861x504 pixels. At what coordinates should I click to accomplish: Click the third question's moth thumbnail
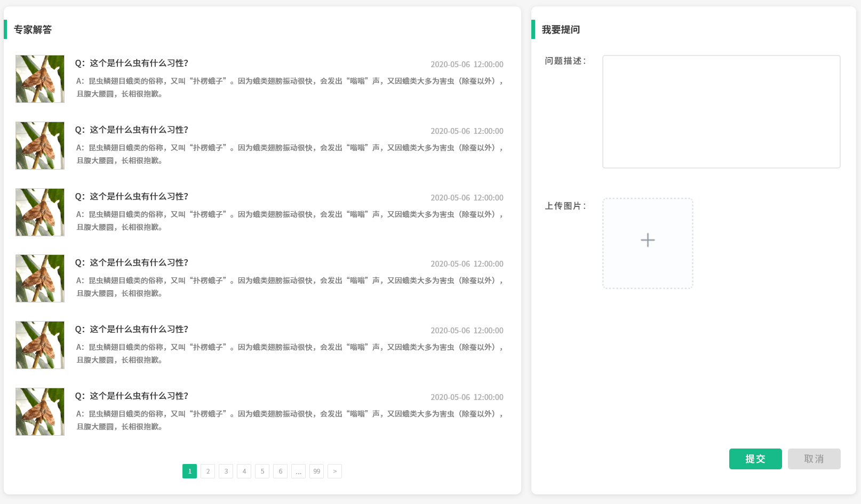[40, 212]
